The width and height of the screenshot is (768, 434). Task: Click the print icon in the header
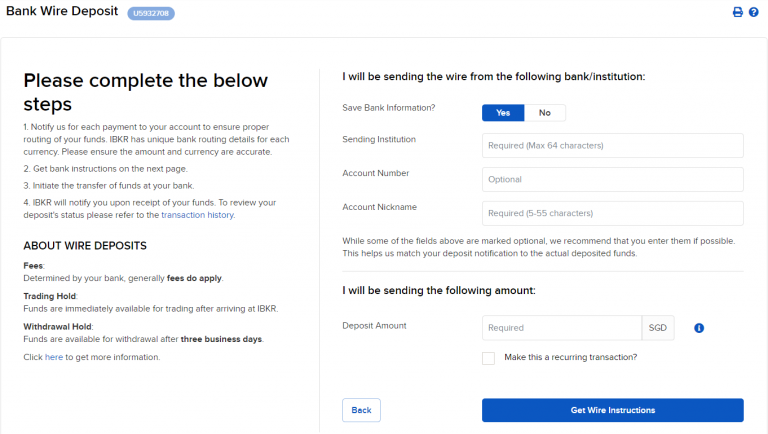click(738, 12)
